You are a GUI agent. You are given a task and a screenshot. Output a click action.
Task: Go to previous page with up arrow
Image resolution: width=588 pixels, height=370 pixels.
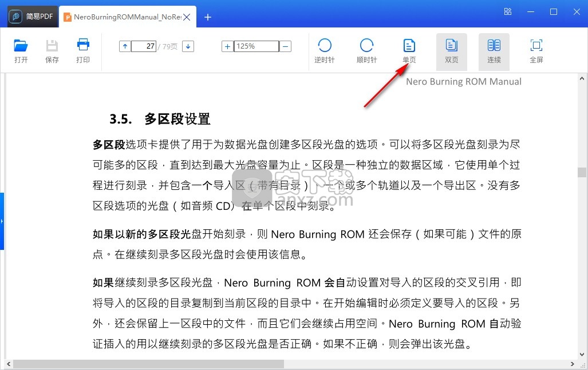[125, 46]
